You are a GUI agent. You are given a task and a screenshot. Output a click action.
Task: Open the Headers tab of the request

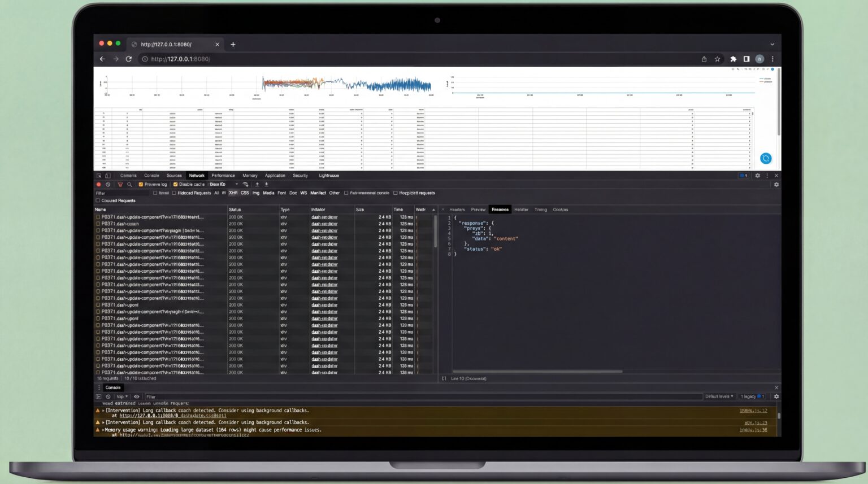tap(457, 210)
